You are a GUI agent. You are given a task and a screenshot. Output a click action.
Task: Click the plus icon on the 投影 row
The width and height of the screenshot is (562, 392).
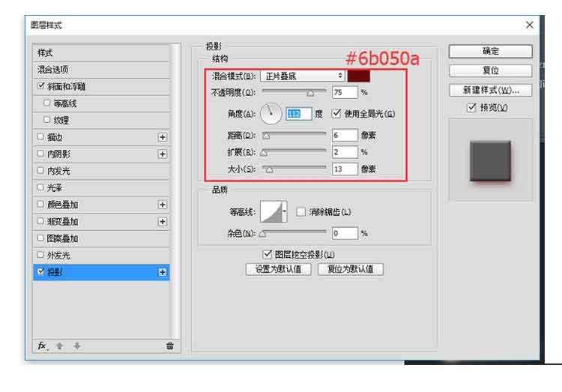click(162, 272)
